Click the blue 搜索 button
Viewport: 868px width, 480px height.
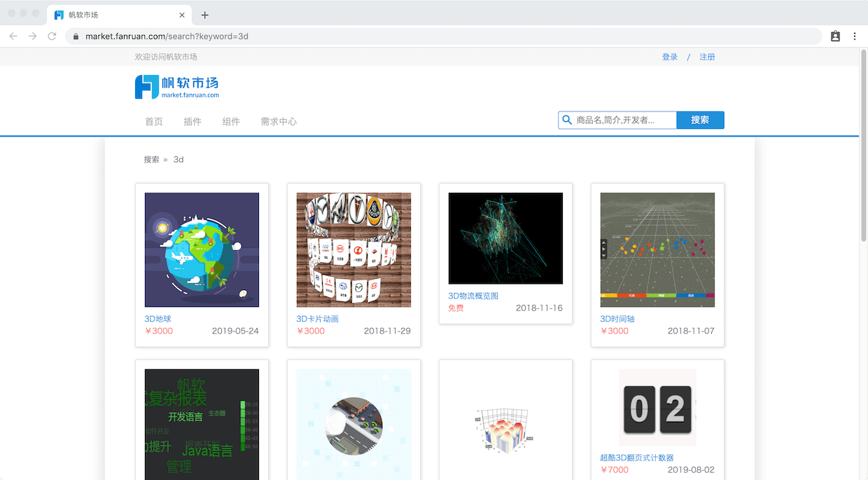pos(700,121)
